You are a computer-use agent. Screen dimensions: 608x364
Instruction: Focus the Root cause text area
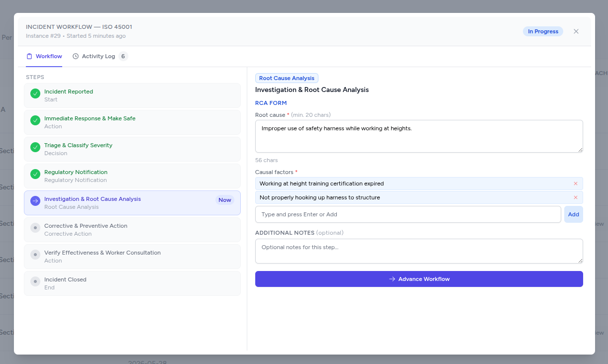(x=419, y=136)
